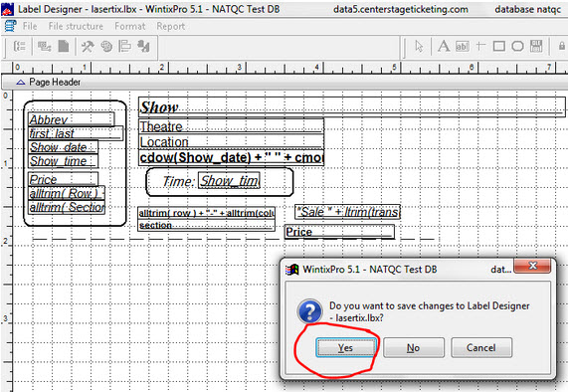Click the hammer tools toolbar icon
568x392 pixels.
[x=88, y=47]
